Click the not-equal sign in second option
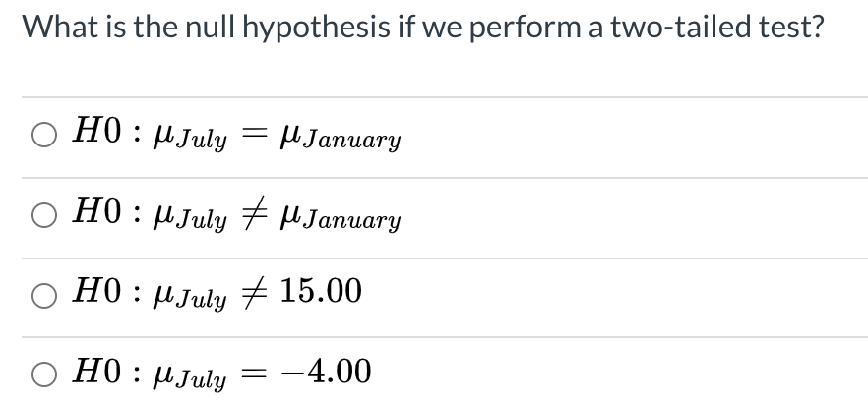This screenshot has width=868, height=403. [255, 212]
